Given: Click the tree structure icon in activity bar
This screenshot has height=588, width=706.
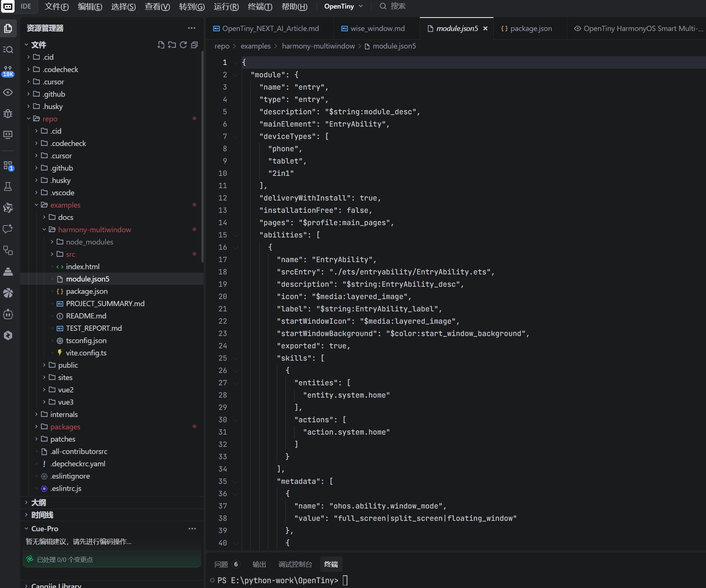Looking at the screenshot, I should click(8, 250).
